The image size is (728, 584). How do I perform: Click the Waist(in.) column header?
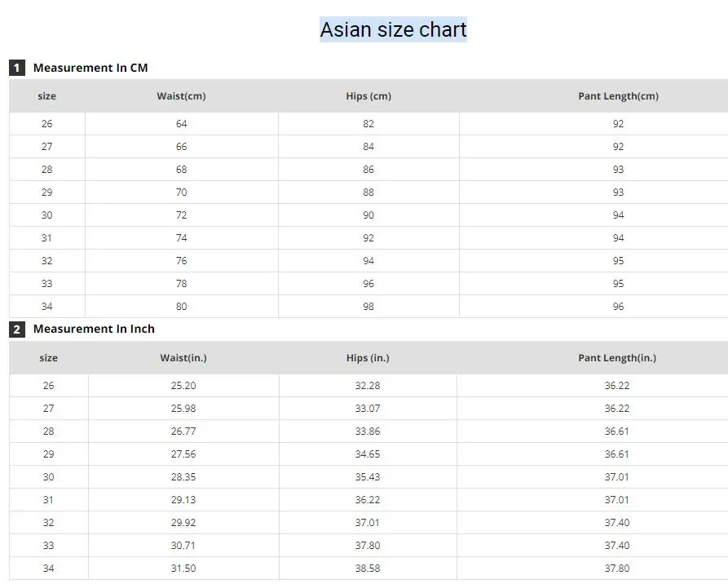[x=183, y=358]
